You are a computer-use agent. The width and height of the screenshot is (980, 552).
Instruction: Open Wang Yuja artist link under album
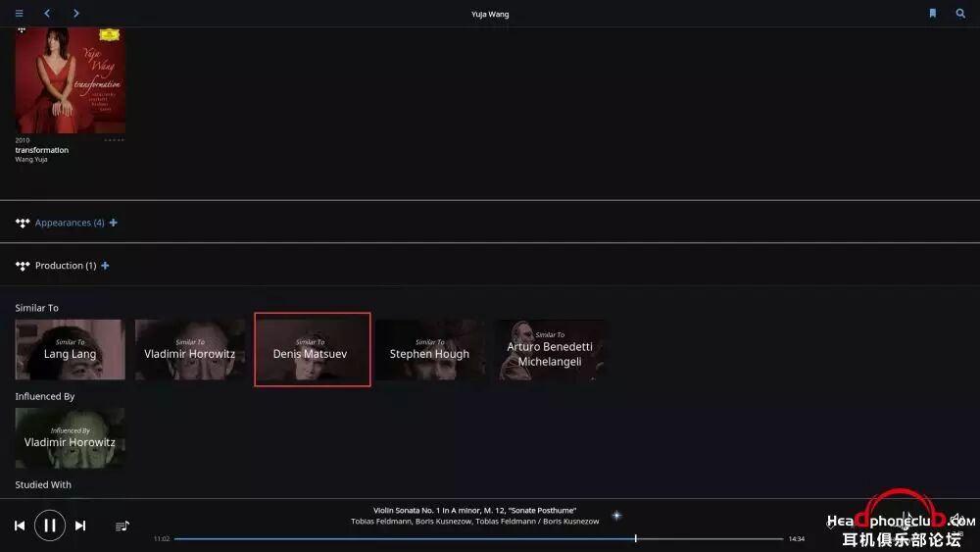coord(31,160)
